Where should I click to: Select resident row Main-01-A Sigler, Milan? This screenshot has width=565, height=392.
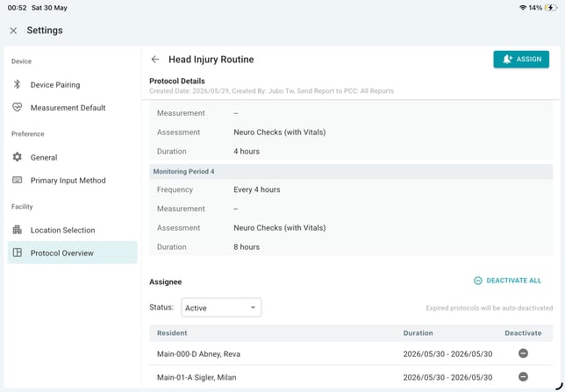coord(351,377)
